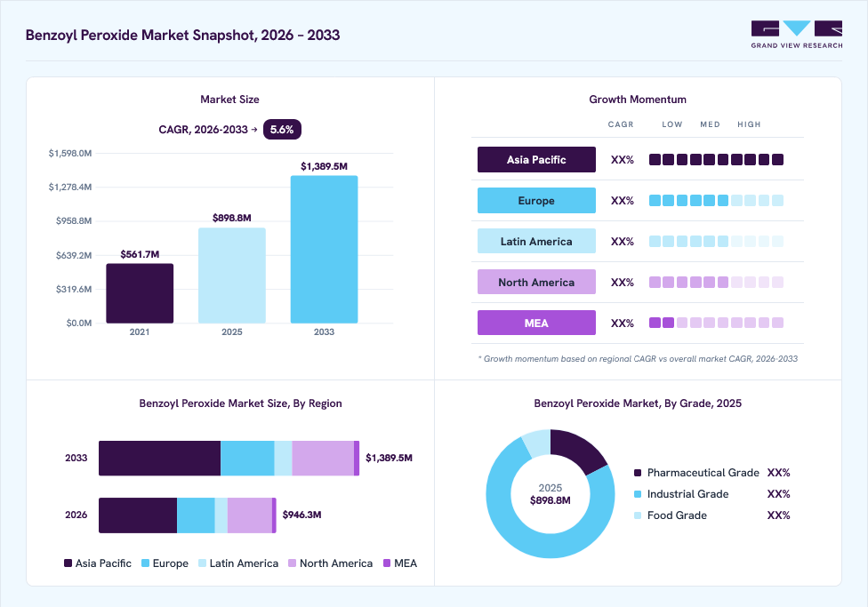Click the Latin America momentum meter
The width and height of the screenshot is (868, 607).
point(716,241)
